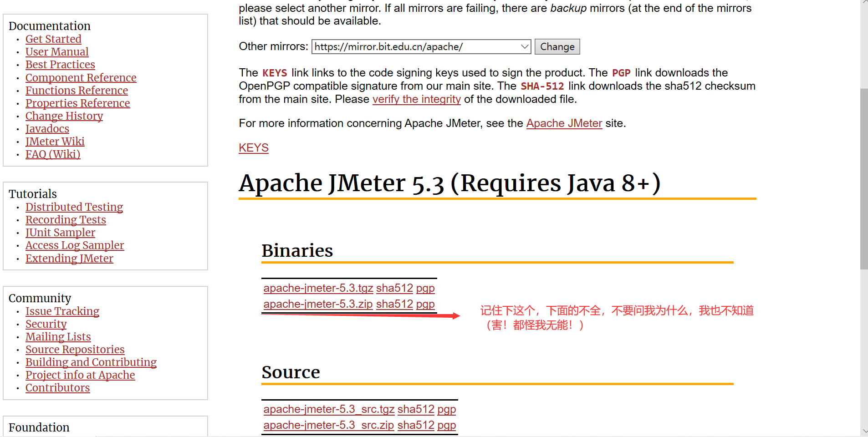Open Distributed Testing tutorial
This screenshot has width=868, height=437.
point(74,207)
